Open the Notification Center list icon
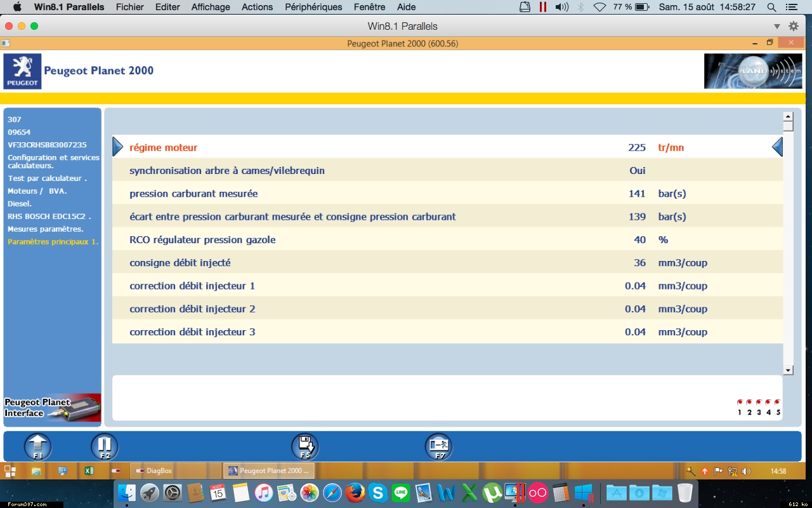Image resolution: width=812 pixels, height=508 pixels. point(793,7)
